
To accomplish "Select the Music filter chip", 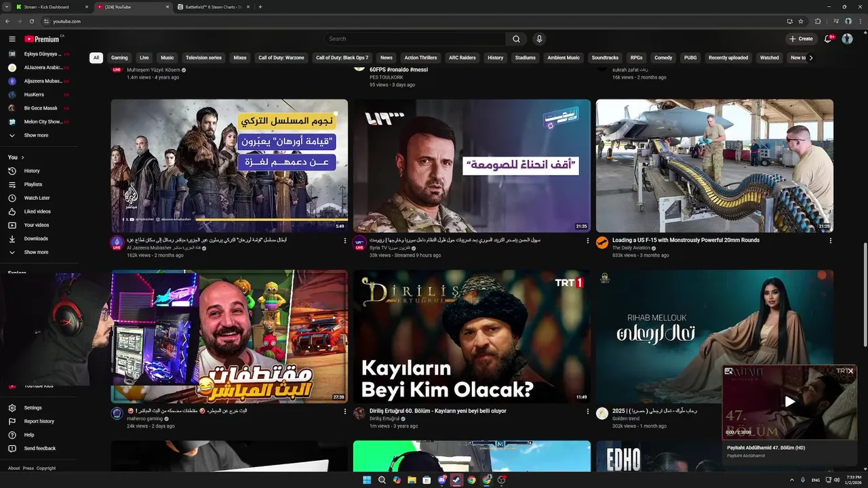I will coord(167,58).
